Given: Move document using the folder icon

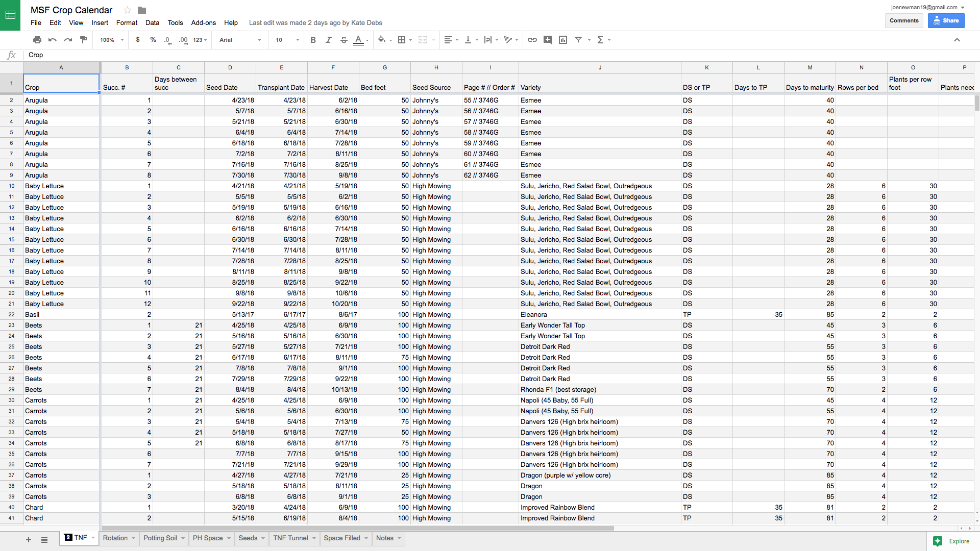Looking at the screenshot, I should tap(142, 10).
